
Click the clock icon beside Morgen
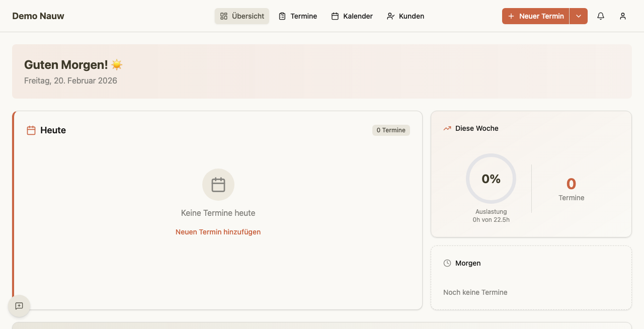[447, 263]
